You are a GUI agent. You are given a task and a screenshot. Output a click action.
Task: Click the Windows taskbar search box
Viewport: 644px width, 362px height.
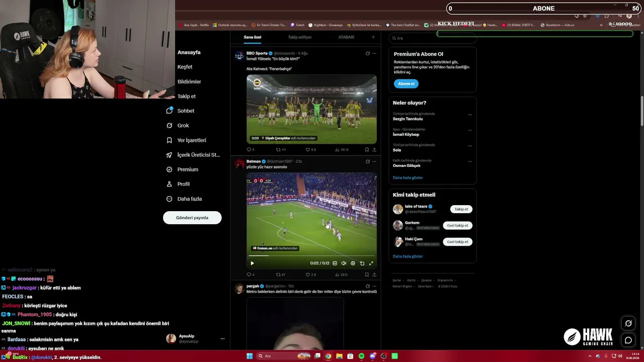click(x=284, y=356)
